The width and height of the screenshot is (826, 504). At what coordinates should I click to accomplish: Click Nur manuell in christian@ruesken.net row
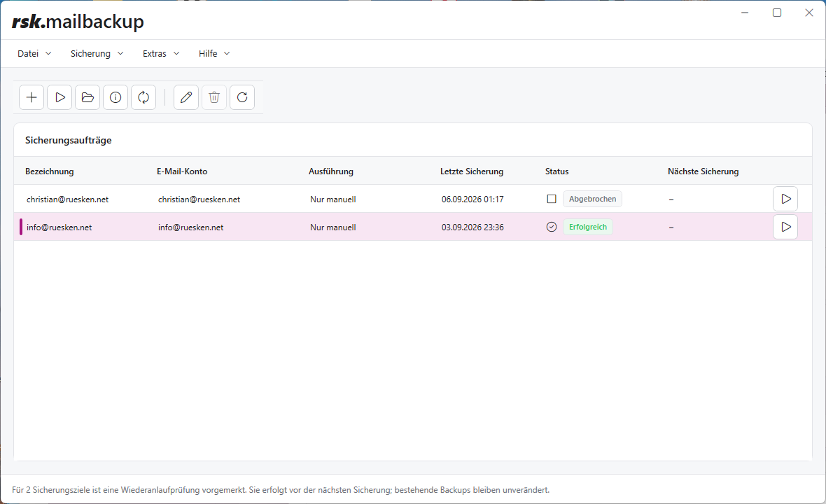pos(333,199)
